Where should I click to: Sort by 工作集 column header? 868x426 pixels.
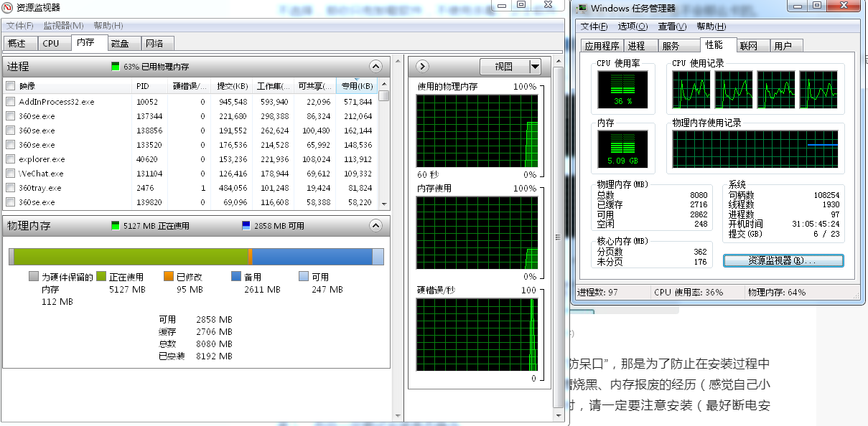coord(274,86)
